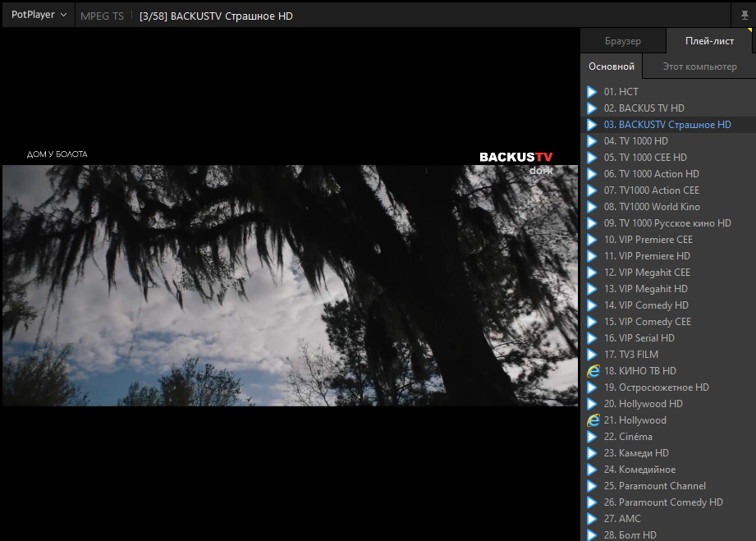Click the Internet Explorer icon beside 21. Hollywood
Screen dimensions: 756x541
(x=593, y=420)
